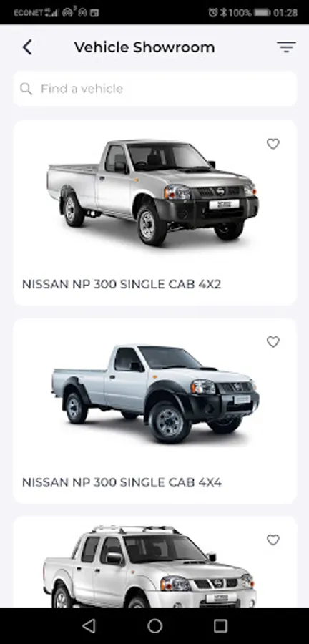View the double cab truck image

149,566
